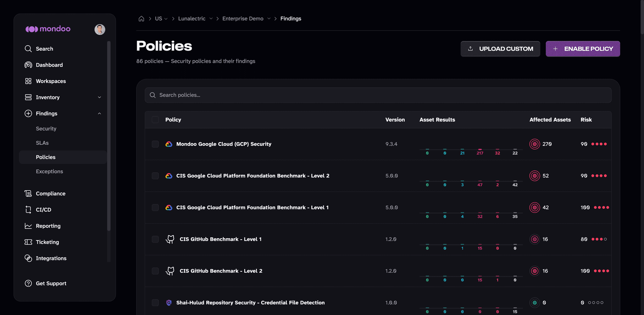Screen dimensions: 644x315
Task: Click version 9.3.4 cell
Action: click(391, 144)
